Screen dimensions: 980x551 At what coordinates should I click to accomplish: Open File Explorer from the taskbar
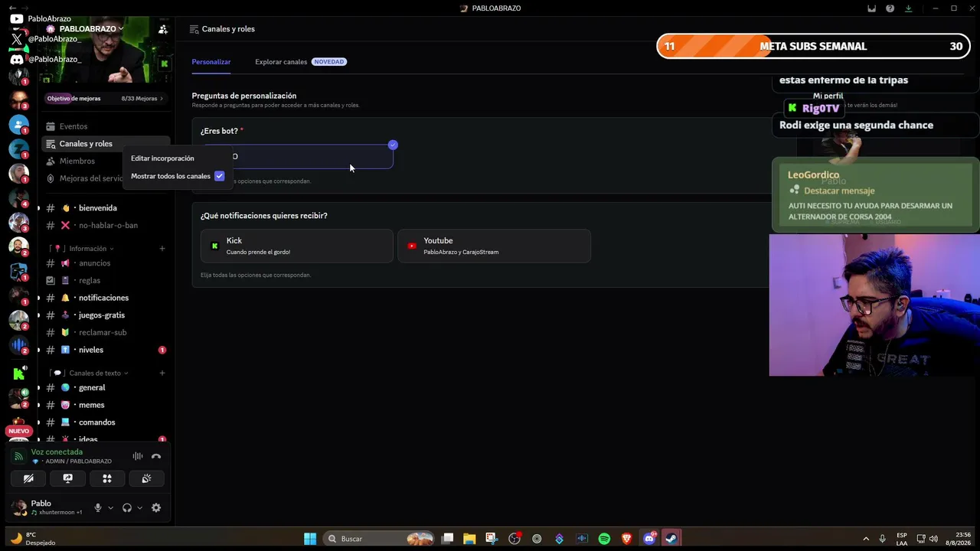pos(469,539)
